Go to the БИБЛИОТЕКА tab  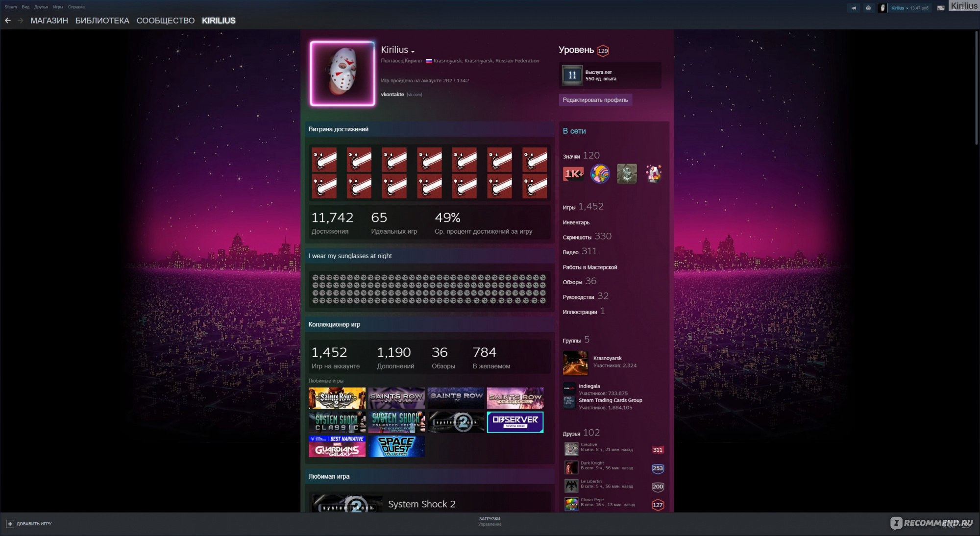(102, 21)
